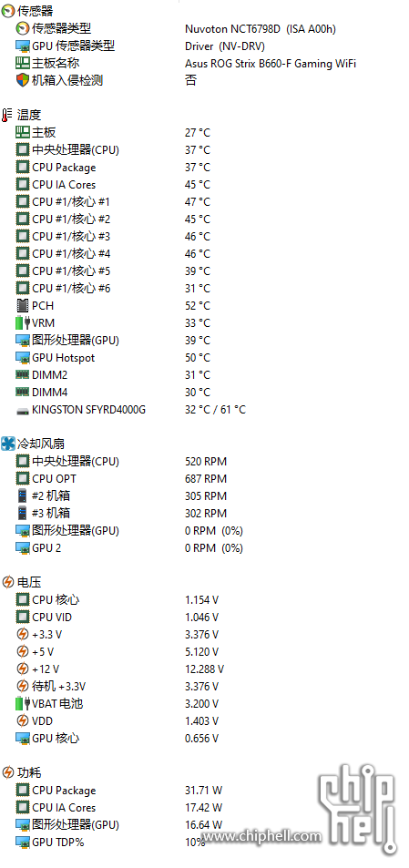Click the value Nuvoton NCT6798D (ISA A00h)
This screenshot has width=409, height=868.
coord(261,29)
